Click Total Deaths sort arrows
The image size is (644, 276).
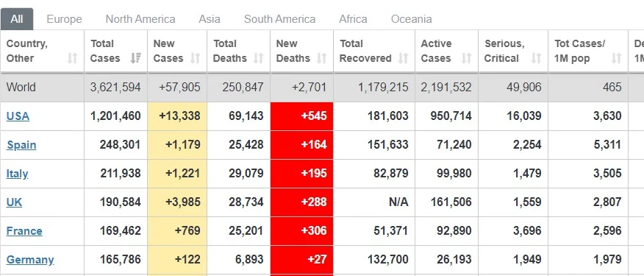(x=258, y=58)
